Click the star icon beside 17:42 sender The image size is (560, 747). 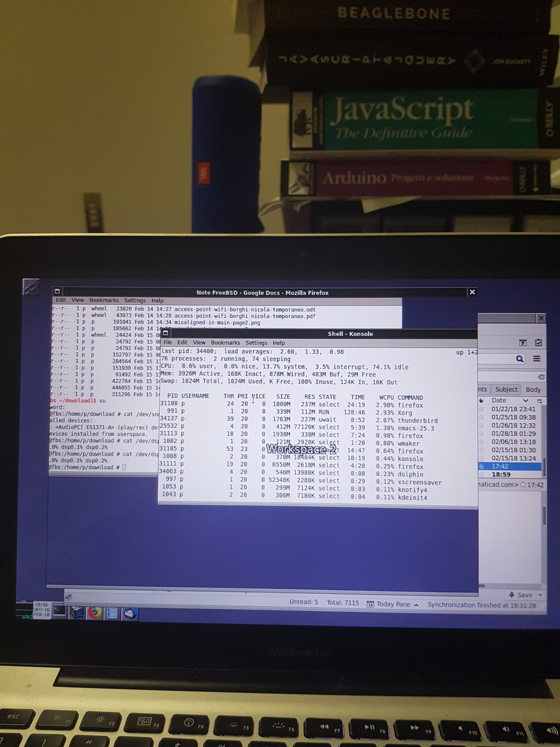click(522, 485)
